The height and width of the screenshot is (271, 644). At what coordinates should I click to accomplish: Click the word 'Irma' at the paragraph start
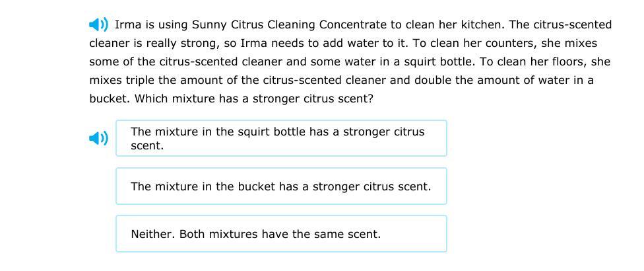[127, 25]
